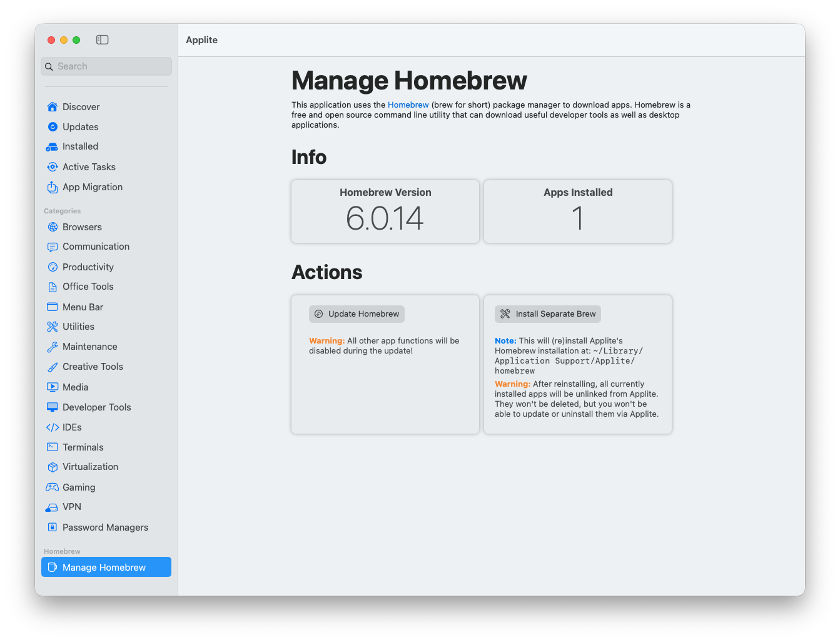Select the Media category
This screenshot has height=642, width=840.
pyautogui.click(x=106, y=387)
